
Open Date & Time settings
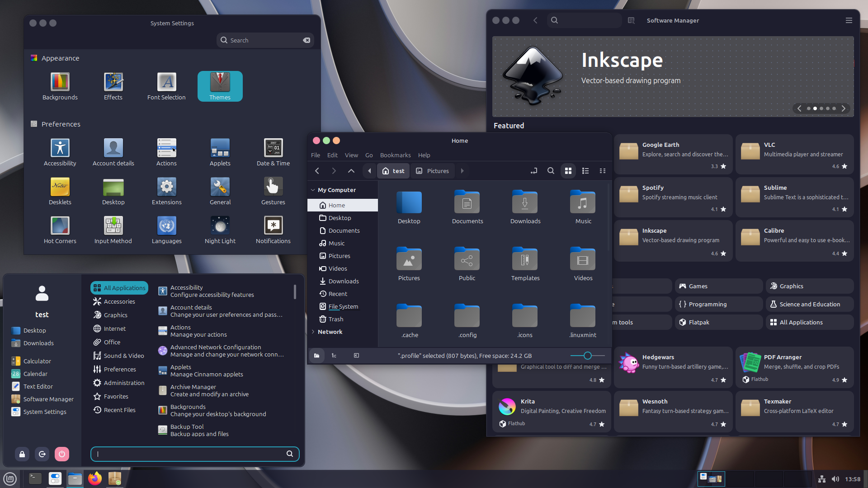pos(273,152)
